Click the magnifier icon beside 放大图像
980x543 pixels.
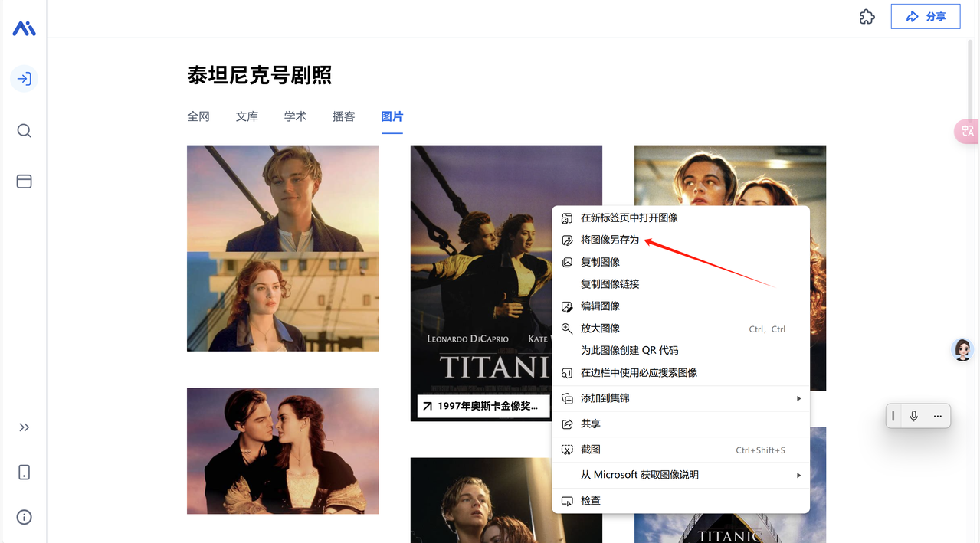click(567, 329)
